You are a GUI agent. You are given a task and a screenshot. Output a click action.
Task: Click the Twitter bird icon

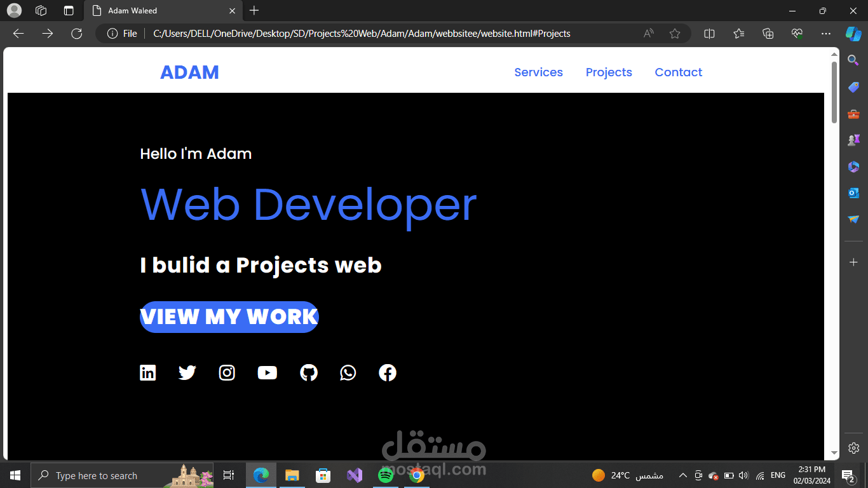pos(187,372)
